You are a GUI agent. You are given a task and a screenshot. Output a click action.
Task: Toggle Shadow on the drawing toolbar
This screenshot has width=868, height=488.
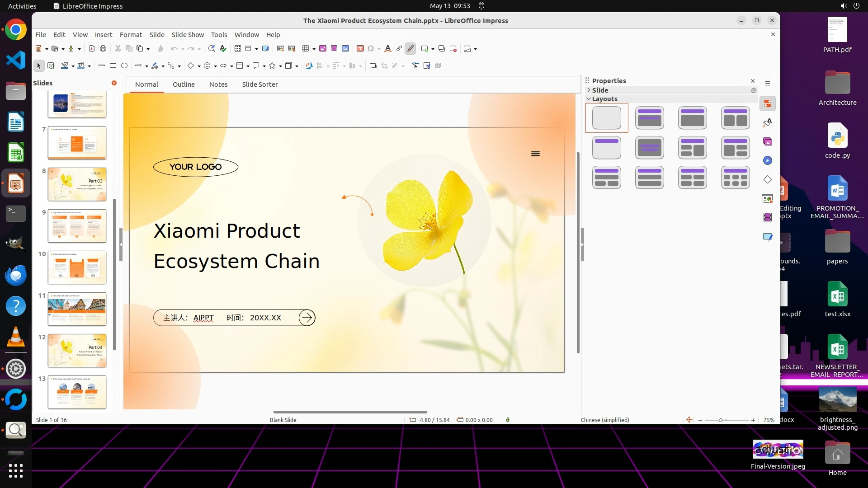(x=373, y=66)
